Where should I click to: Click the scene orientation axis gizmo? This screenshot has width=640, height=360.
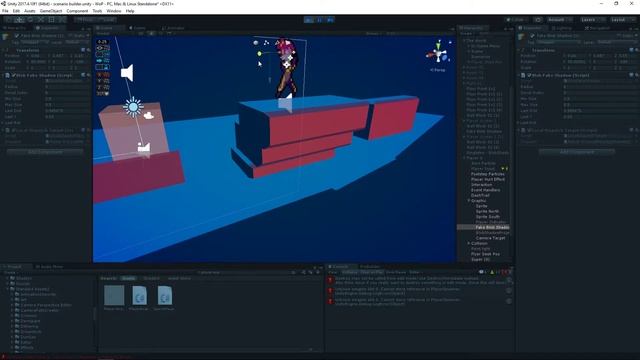(x=439, y=54)
